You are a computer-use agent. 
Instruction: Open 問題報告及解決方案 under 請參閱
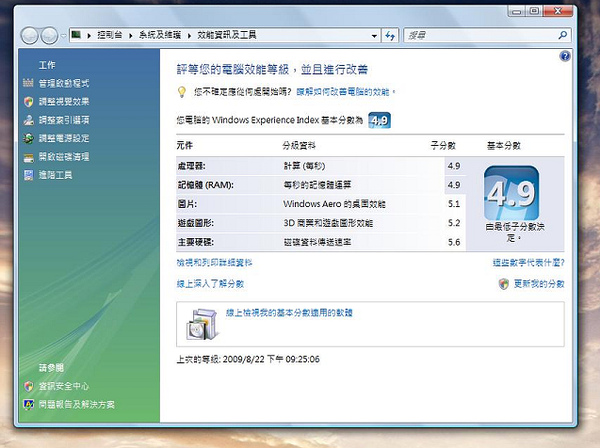[77, 404]
